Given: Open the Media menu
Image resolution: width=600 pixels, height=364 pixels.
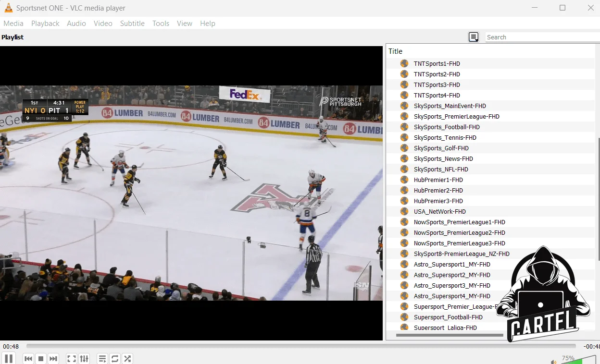Looking at the screenshot, I should pos(13,23).
